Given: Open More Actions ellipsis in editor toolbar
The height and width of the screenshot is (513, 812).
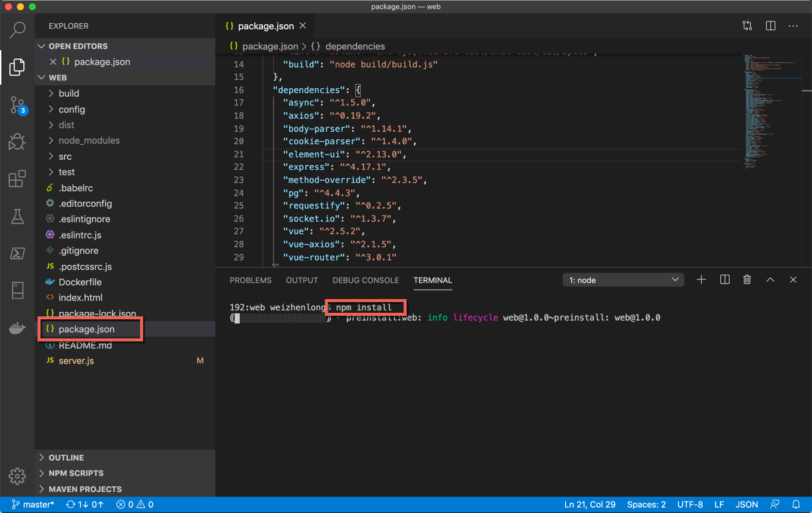Looking at the screenshot, I should [793, 26].
